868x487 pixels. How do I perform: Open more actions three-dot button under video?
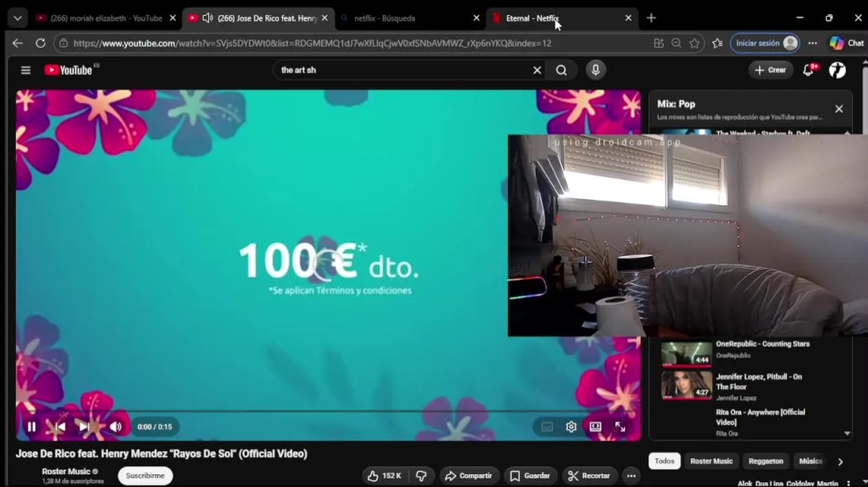click(x=631, y=476)
